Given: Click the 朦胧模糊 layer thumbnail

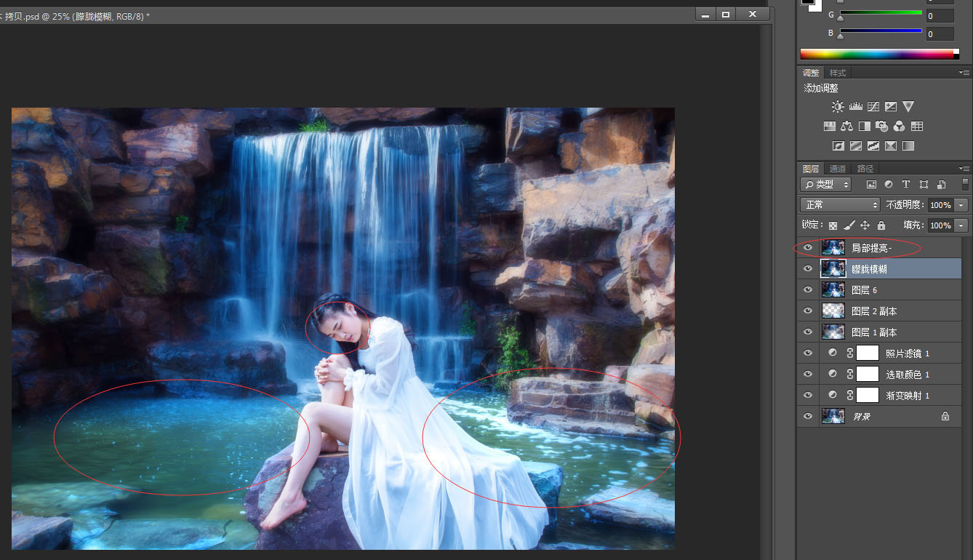Looking at the screenshot, I should pos(833,269).
